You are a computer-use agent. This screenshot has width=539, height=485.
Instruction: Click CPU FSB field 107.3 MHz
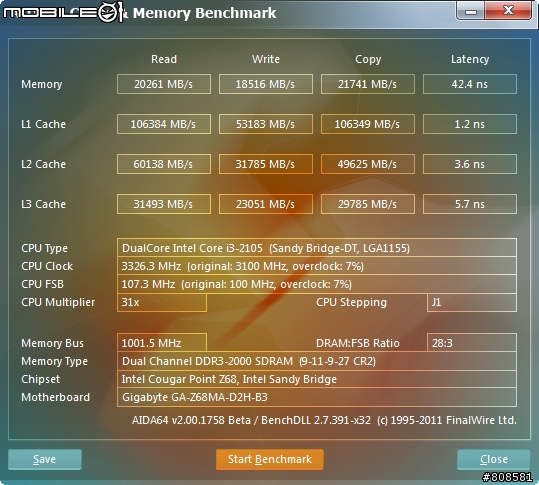(317, 284)
